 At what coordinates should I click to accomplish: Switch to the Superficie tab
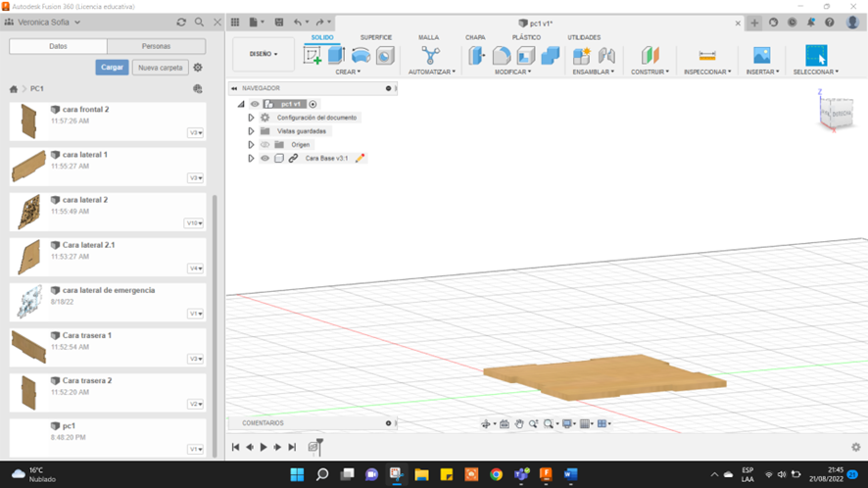tap(376, 37)
